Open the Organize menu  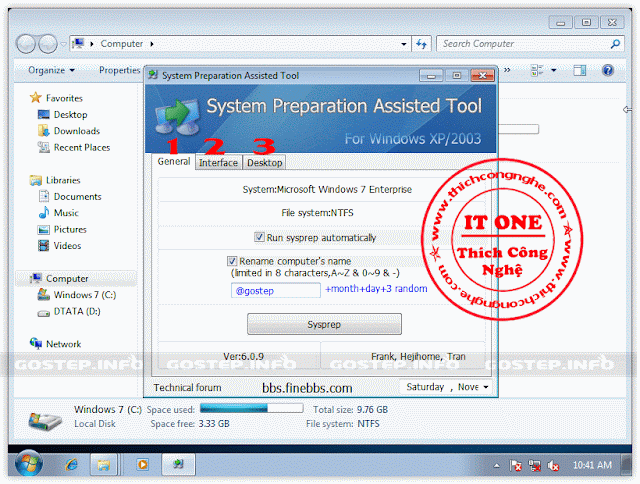coord(51,70)
